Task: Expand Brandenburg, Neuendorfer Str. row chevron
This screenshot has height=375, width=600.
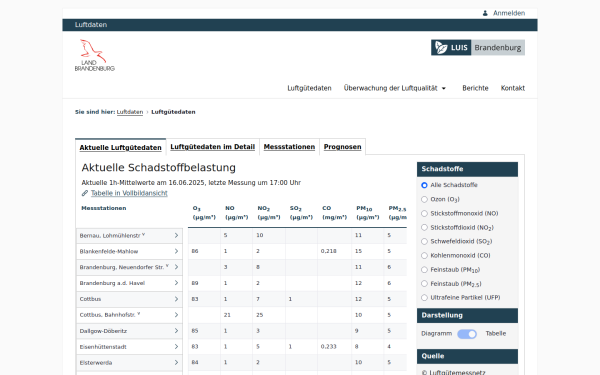Action: (x=176, y=267)
